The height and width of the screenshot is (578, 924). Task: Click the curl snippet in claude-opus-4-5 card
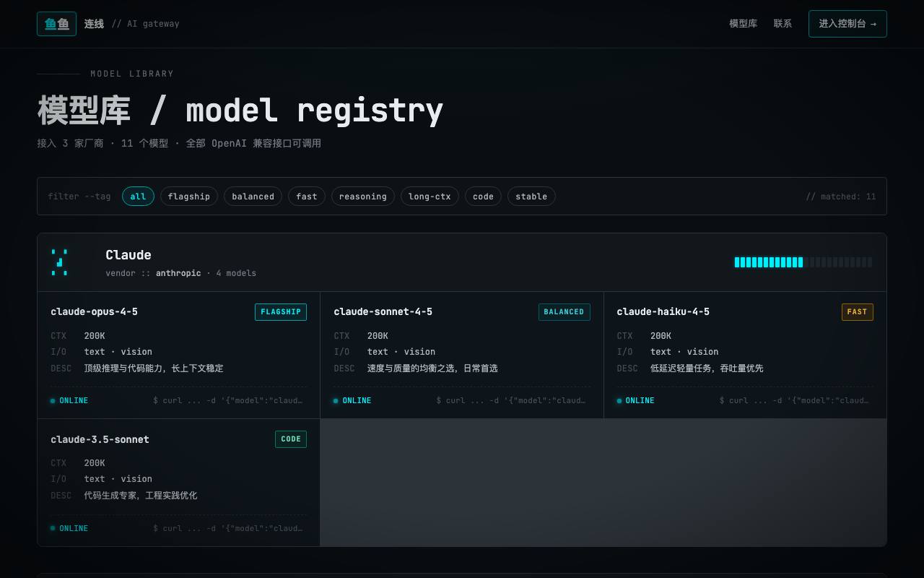tap(228, 400)
